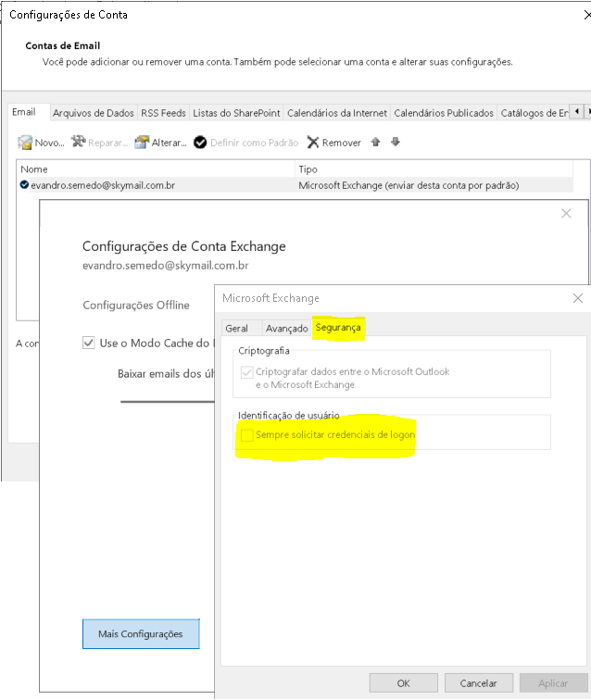Click the Tipo column header
Screen dimensions: 591x700
[x=434, y=169]
